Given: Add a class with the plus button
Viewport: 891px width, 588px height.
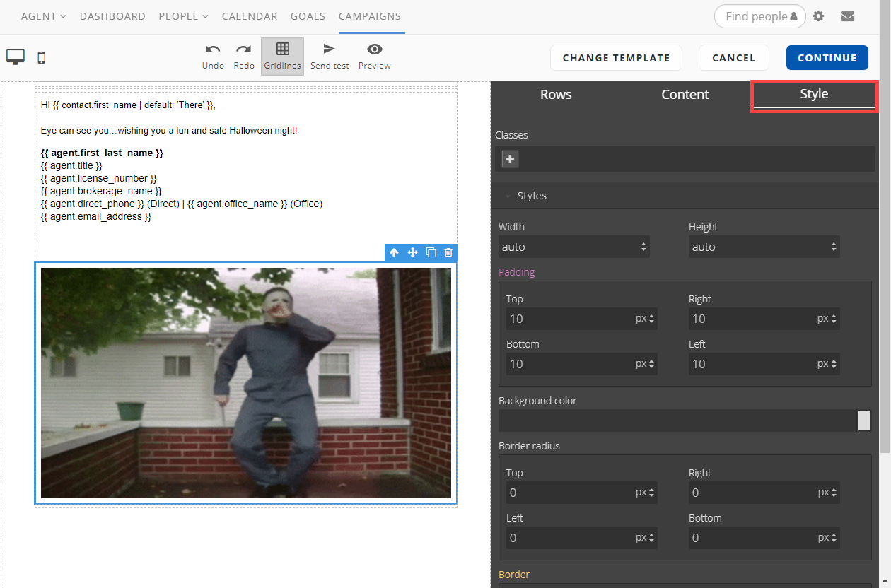Looking at the screenshot, I should tap(510, 159).
